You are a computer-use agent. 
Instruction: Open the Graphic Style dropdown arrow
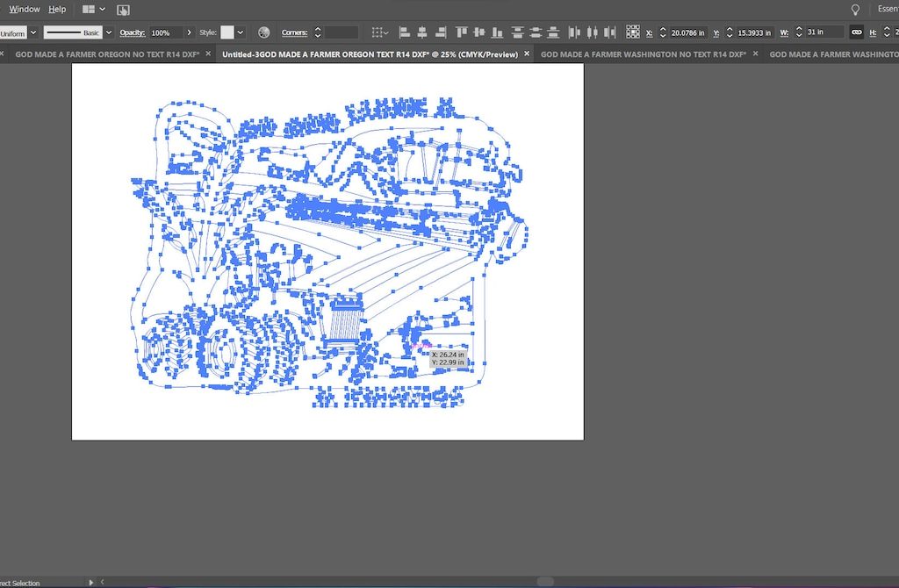241,32
